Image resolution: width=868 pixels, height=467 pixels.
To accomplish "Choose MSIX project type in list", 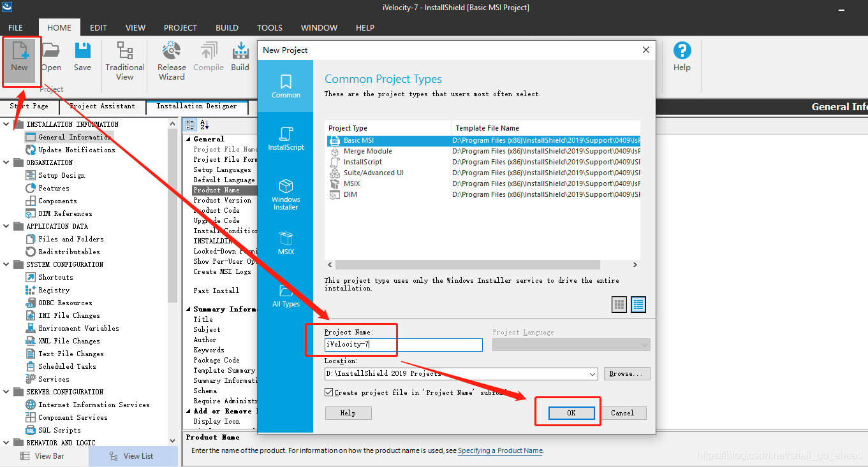I will click(352, 183).
